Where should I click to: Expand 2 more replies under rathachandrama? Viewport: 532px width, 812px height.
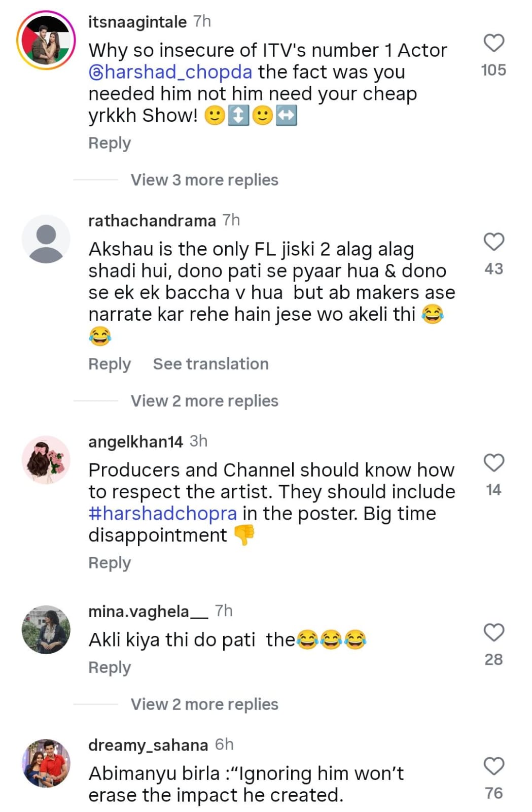click(x=204, y=401)
